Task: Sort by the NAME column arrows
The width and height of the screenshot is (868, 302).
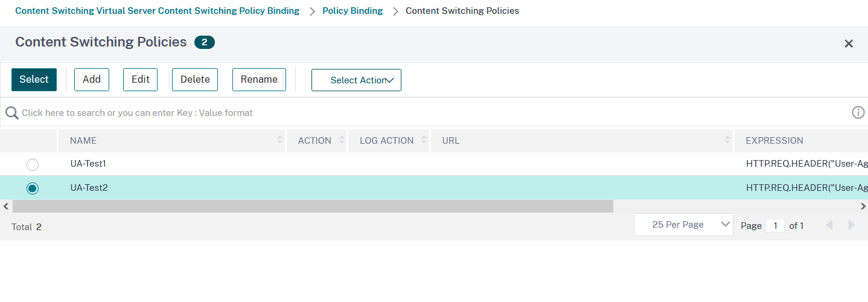Action: (x=280, y=141)
